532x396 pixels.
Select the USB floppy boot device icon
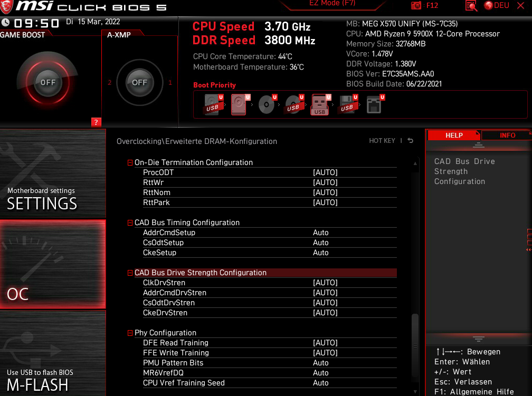click(348, 105)
